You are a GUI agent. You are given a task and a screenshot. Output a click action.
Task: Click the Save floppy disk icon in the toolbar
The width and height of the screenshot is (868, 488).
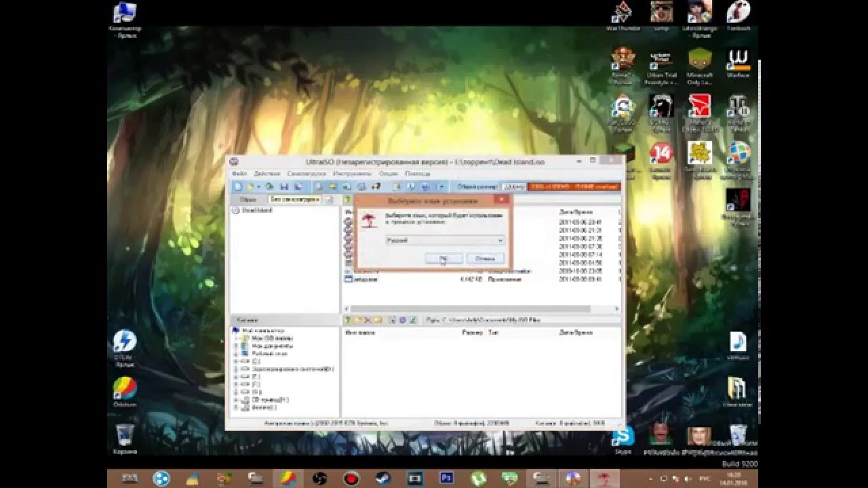tap(284, 186)
